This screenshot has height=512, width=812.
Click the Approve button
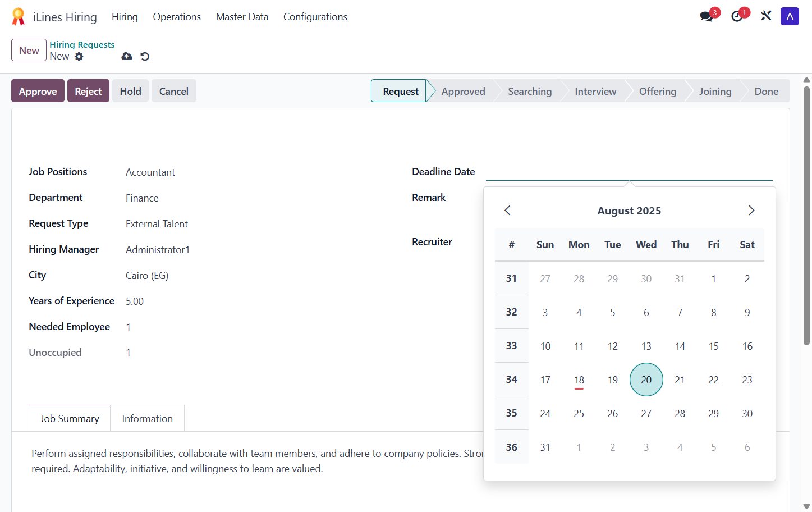tap(38, 91)
